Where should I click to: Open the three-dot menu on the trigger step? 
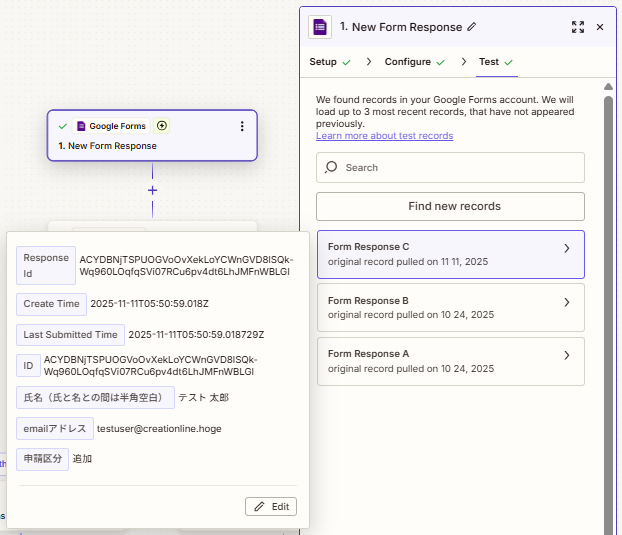[x=241, y=126]
